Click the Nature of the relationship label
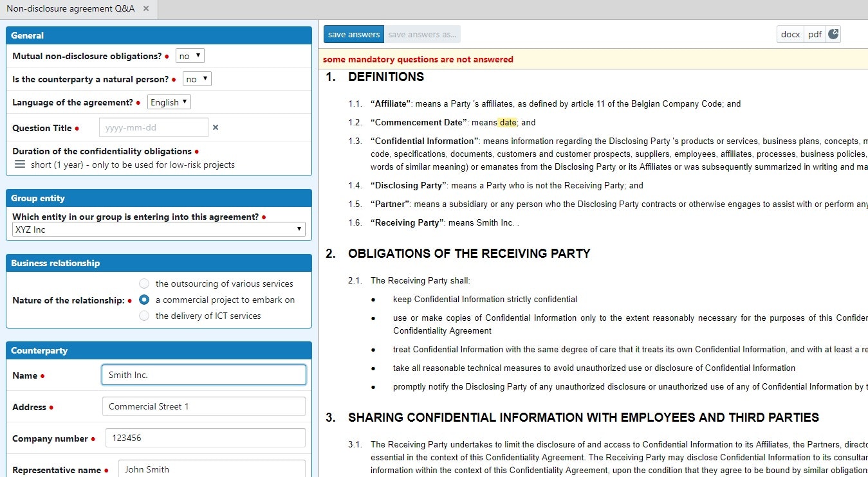The height and width of the screenshot is (477, 868). tap(68, 300)
